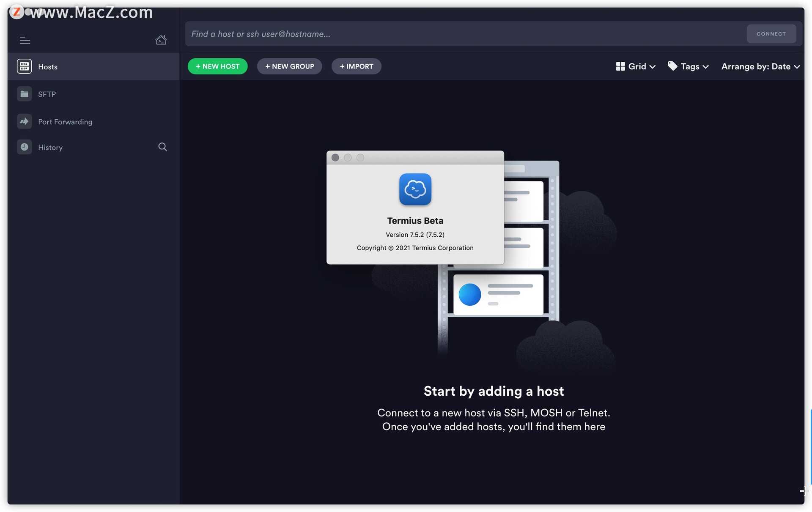
Task: Click the Version 7.5.2 text
Action: click(415, 235)
